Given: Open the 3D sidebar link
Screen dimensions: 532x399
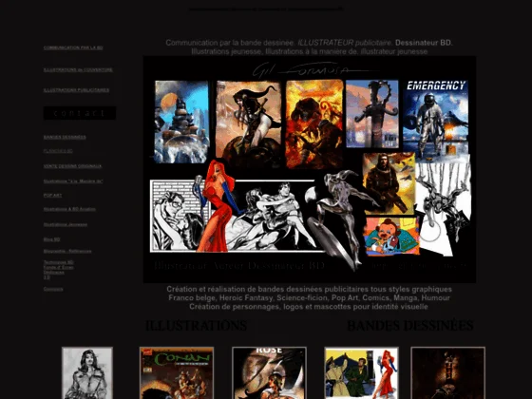Looking at the screenshot, I should (x=47, y=277).
